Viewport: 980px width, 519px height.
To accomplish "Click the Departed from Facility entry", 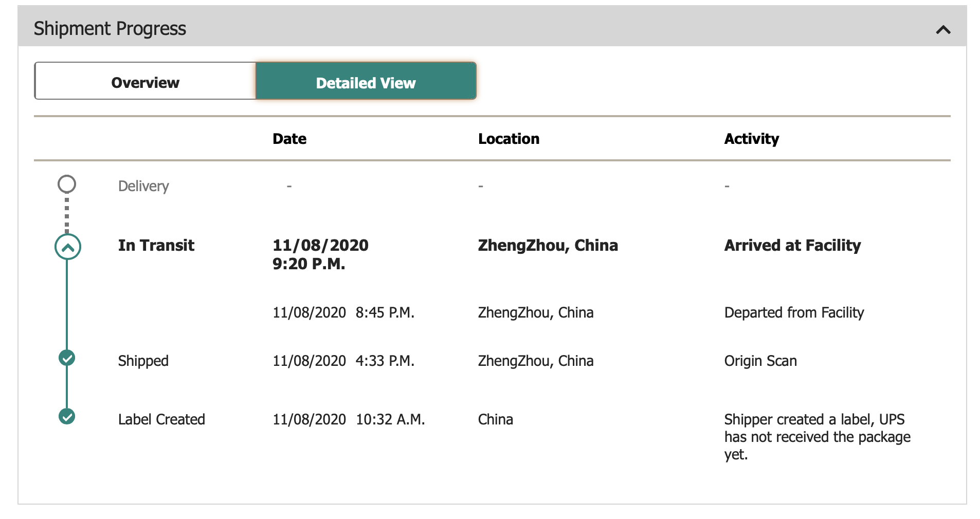I will [x=794, y=312].
